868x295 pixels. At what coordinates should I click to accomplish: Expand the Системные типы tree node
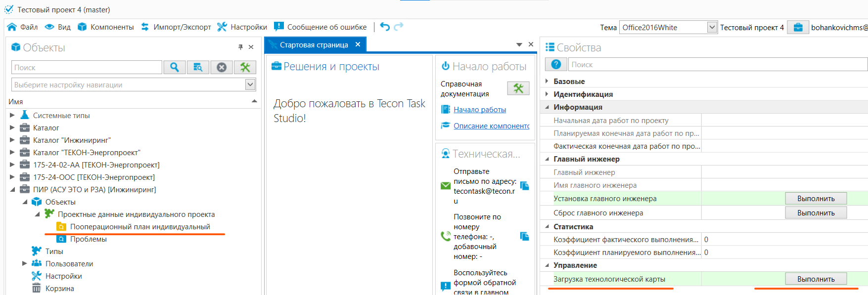tap(12, 115)
